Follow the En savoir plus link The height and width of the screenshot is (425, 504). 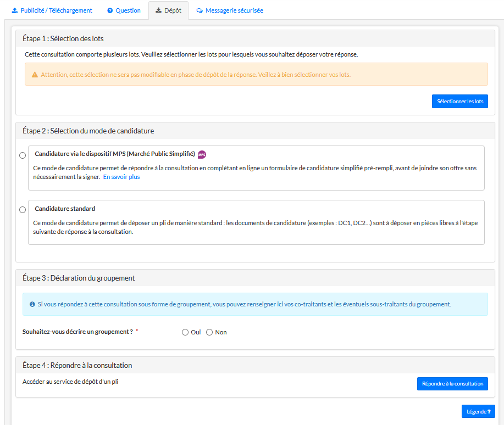[x=121, y=177]
